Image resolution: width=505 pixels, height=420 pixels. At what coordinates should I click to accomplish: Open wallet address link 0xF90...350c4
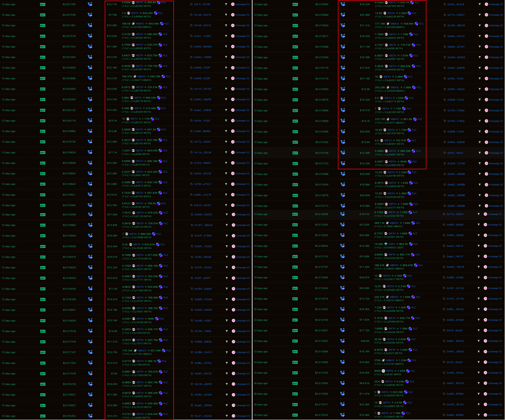tap(456, 89)
